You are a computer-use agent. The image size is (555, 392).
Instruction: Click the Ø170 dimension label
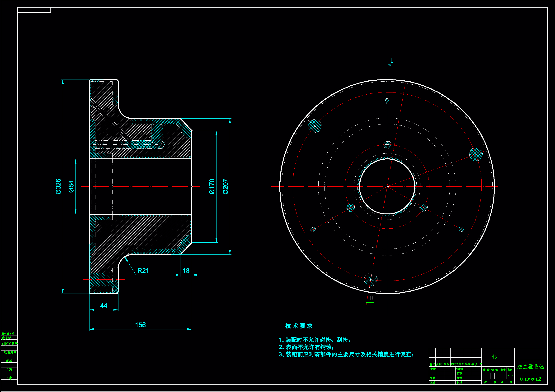[x=212, y=186]
